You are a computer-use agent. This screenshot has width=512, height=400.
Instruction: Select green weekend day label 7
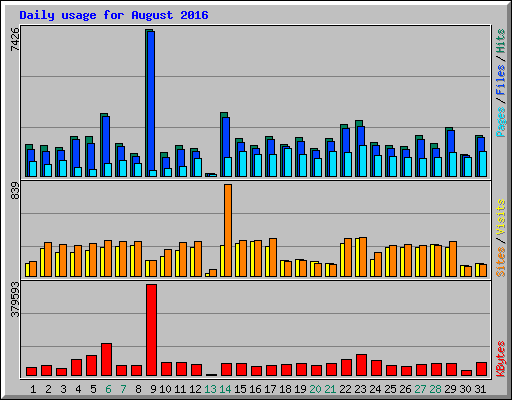click(x=123, y=389)
